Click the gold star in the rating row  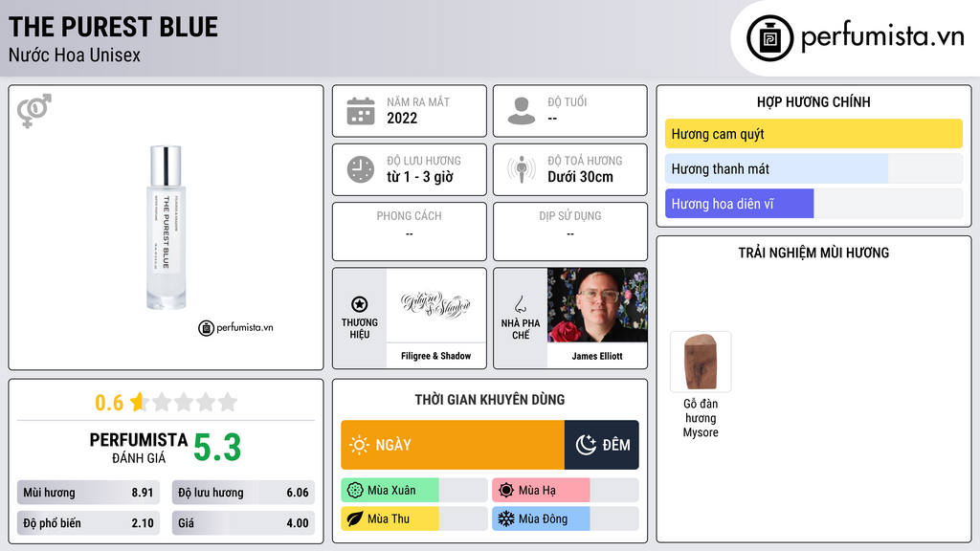(140, 402)
